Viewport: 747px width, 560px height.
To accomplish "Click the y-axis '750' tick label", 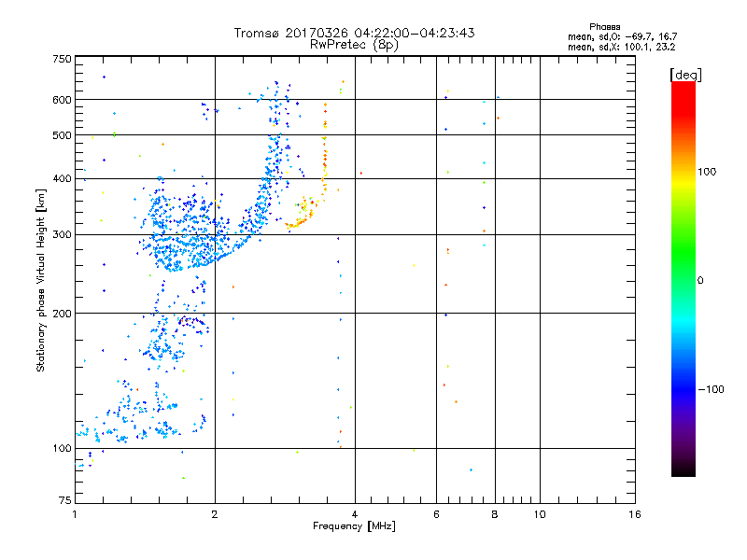I will pos(62,59).
